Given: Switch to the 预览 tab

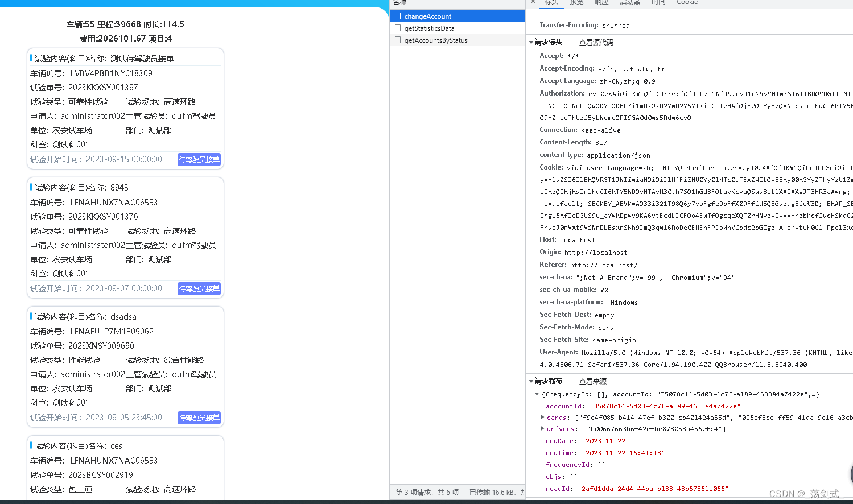Looking at the screenshot, I should (576, 2).
